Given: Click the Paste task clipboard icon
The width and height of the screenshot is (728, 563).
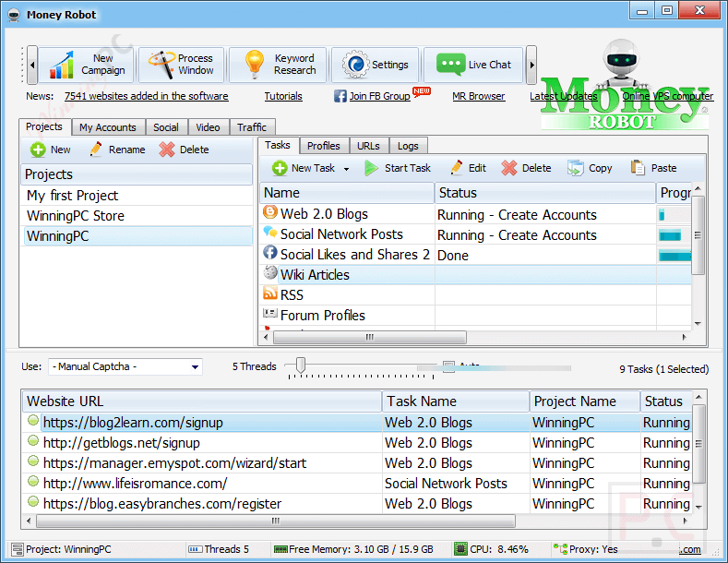Looking at the screenshot, I should [x=638, y=168].
